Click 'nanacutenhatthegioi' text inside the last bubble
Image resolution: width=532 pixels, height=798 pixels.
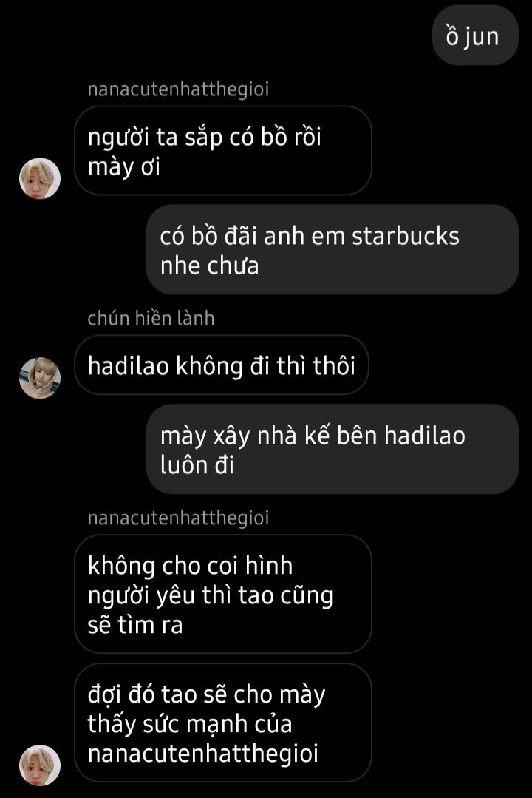tap(203, 754)
